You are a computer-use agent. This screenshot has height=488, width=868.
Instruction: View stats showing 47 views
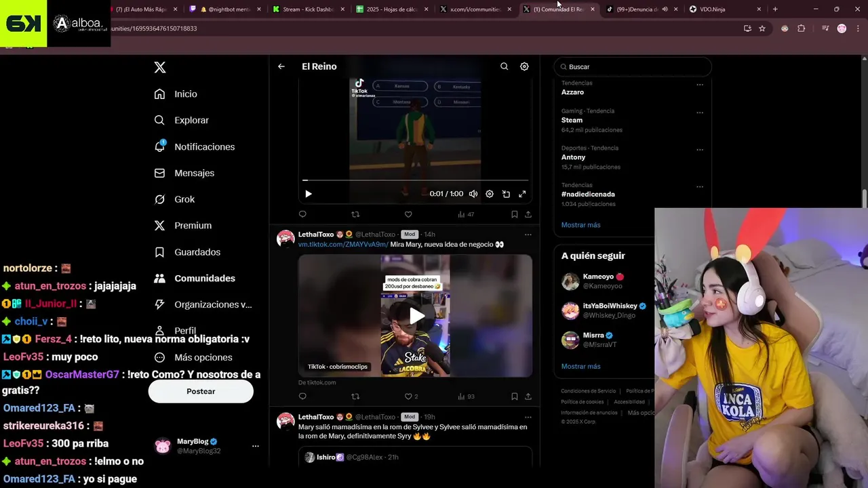click(466, 214)
